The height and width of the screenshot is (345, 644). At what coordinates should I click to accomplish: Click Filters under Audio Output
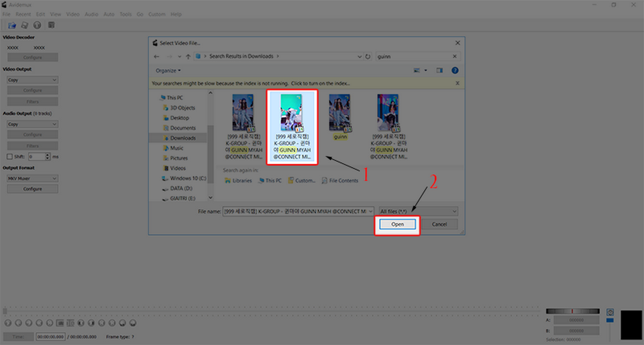coord(32,146)
